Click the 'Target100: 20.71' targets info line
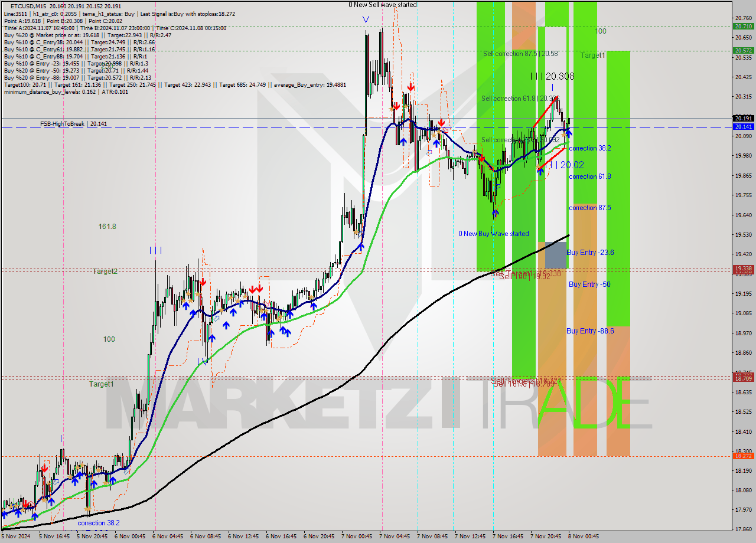 pos(175,85)
